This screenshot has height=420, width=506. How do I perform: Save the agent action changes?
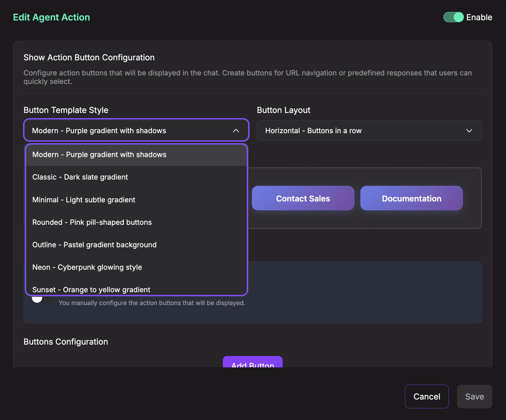474,396
